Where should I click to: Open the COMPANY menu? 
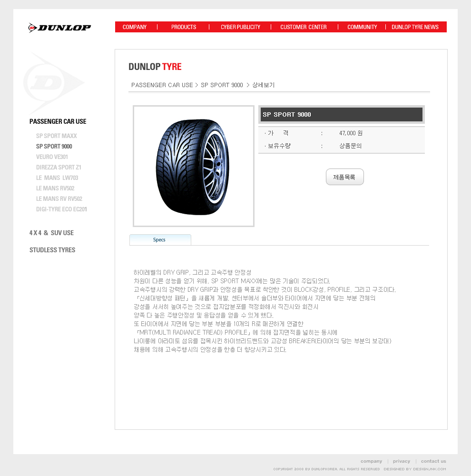click(135, 27)
